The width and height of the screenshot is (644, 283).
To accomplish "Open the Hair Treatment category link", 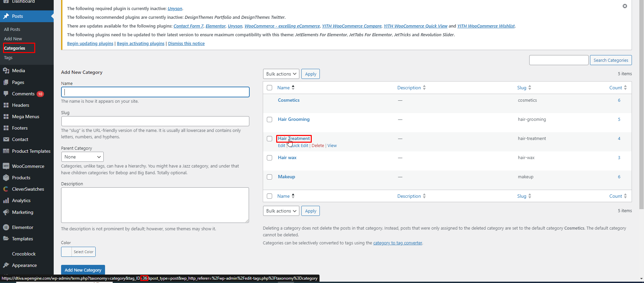I will [294, 138].
